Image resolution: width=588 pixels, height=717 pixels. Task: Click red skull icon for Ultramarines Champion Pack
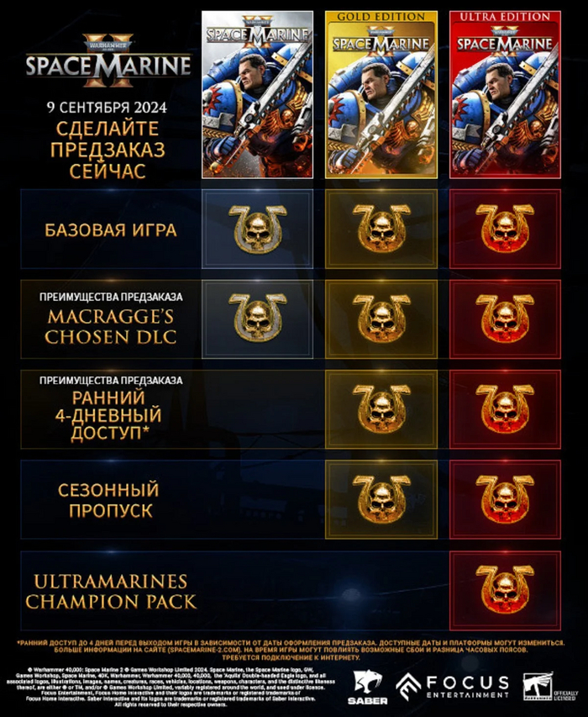point(505,590)
